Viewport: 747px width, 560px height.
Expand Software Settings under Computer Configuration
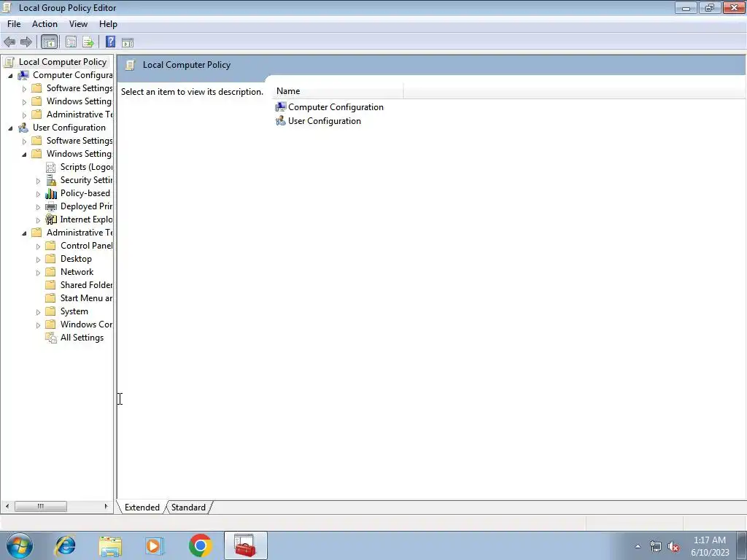[x=24, y=88]
